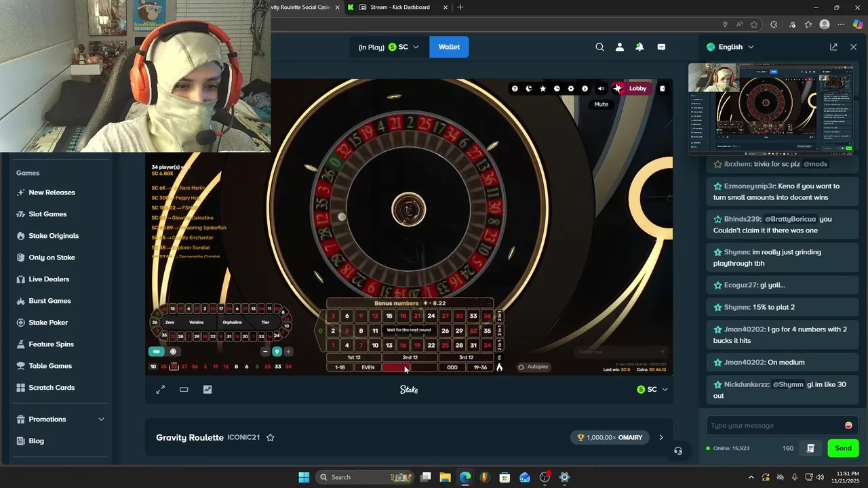Select the round chip view toggle
Image resolution: width=868 pixels, height=488 pixels.
pos(173,352)
